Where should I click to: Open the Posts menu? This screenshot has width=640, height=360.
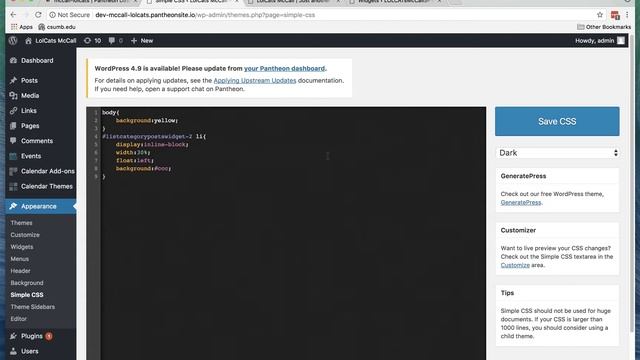click(29, 80)
